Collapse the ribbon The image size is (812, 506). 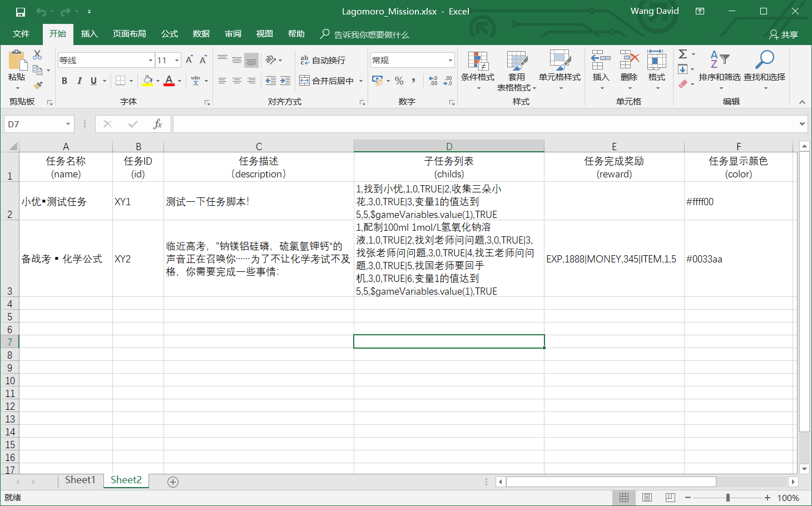tap(802, 102)
